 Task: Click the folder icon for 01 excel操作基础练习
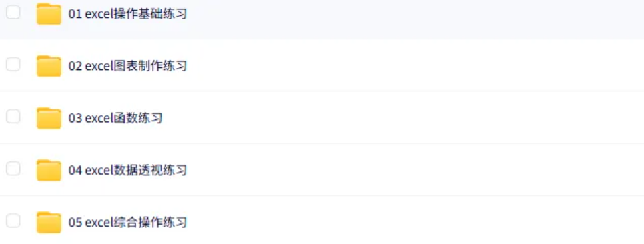[x=49, y=14]
